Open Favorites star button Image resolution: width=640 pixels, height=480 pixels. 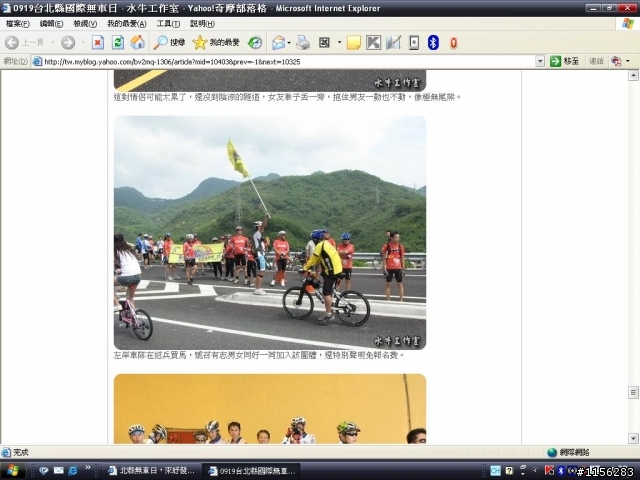pos(216,42)
